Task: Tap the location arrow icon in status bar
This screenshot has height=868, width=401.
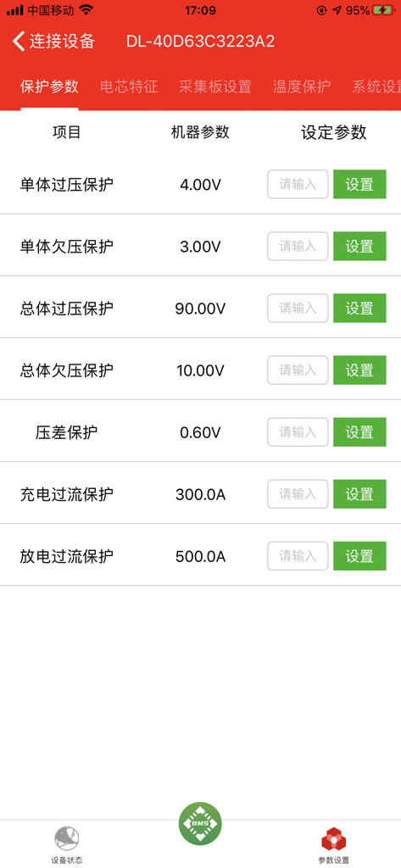Action: tap(337, 10)
